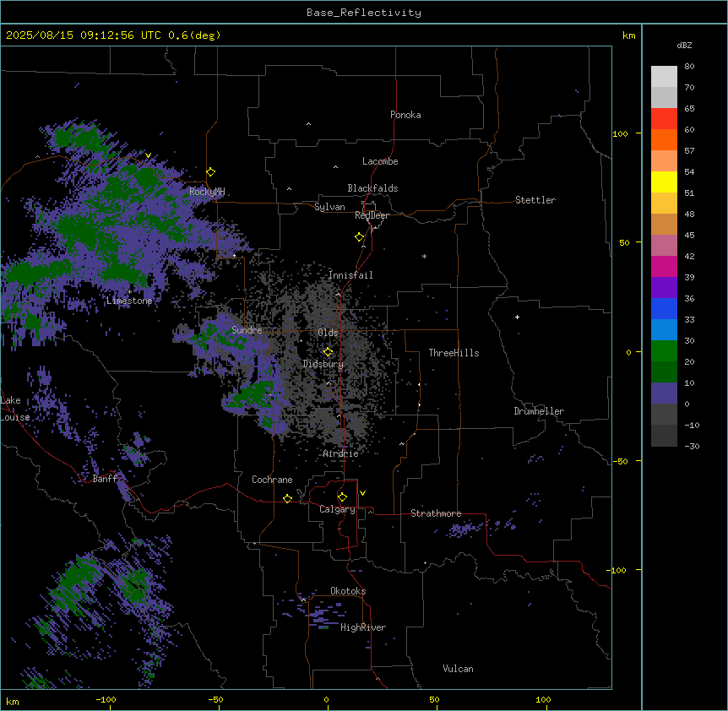The image size is (728, 711).
Task: Click the dBZ legend heading
Action: click(684, 46)
